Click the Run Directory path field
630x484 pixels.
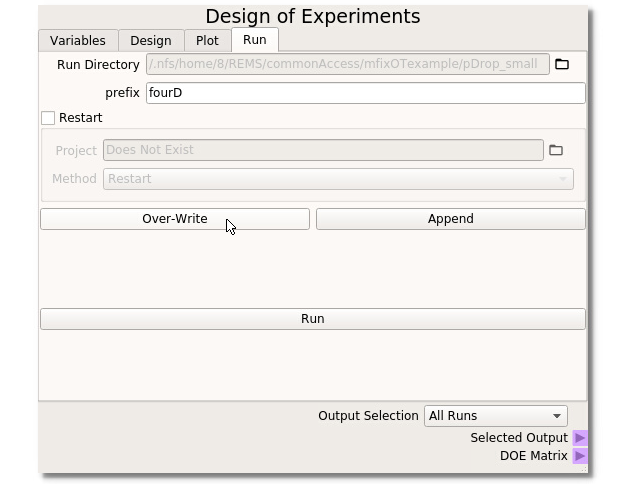point(347,64)
